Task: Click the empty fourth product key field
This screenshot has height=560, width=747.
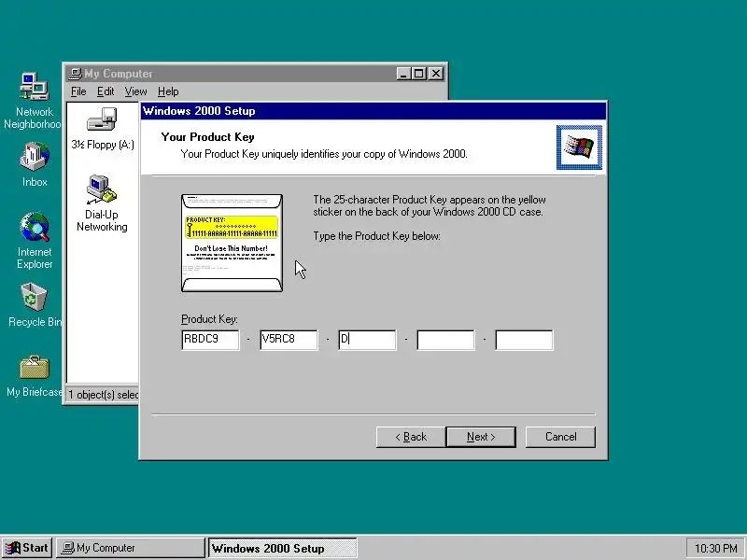Action: click(x=445, y=340)
